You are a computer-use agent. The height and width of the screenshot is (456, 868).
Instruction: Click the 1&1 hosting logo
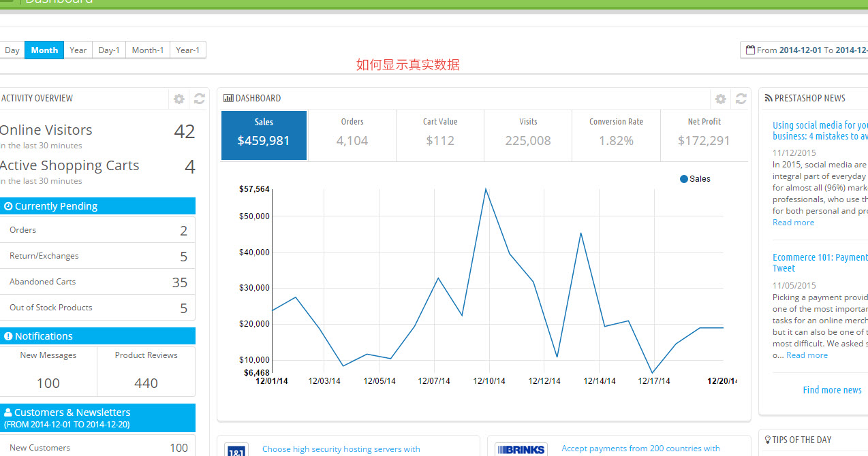click(x=236, y=450)
